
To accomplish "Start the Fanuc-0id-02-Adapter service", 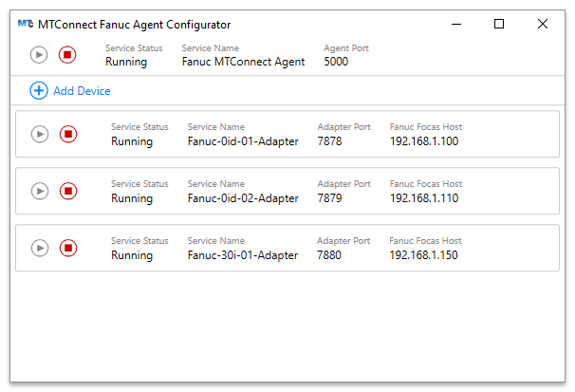I will (x=40, y=191).
